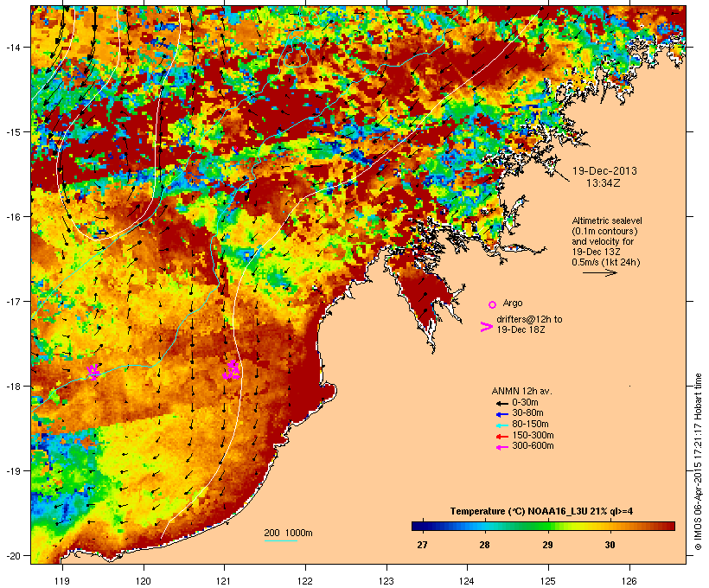Click the 'drifters@12h to' legend label
This screenshot has height=588, width=709.
pyautogui.click(x=529, y=319)
